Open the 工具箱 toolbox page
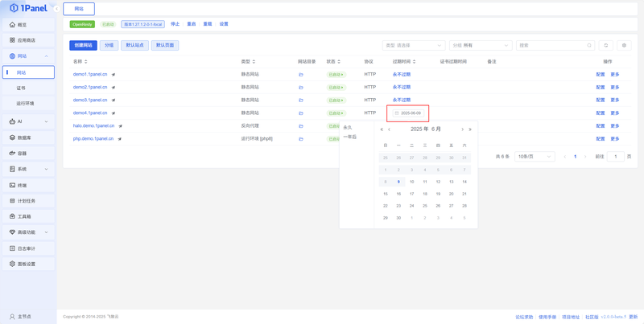 tap(28, 216)
